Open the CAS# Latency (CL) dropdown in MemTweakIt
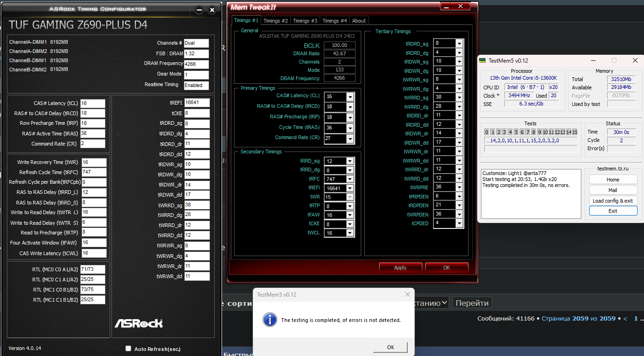644x356 pixels. [x=350, y=97]
